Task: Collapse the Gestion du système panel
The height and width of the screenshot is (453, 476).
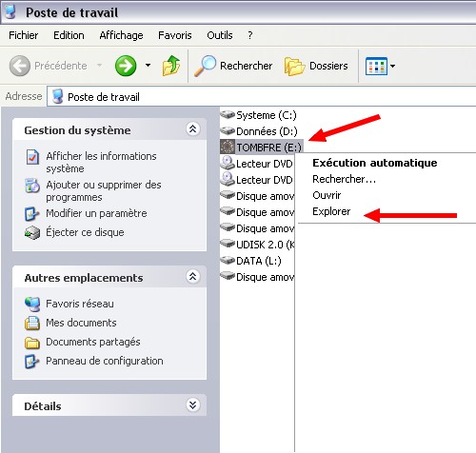Action: click(x=192, y=129)
